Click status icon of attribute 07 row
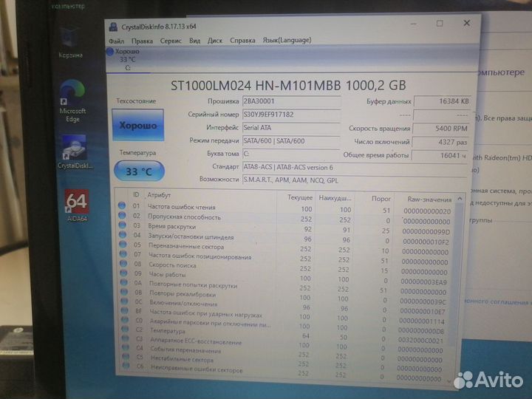The image size is (532, 399). (123, 253)
